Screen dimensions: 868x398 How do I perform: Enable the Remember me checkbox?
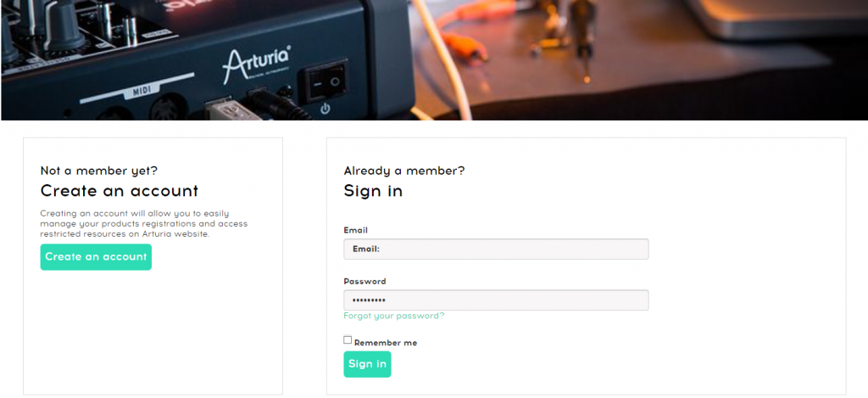click(x=348, y=340)
